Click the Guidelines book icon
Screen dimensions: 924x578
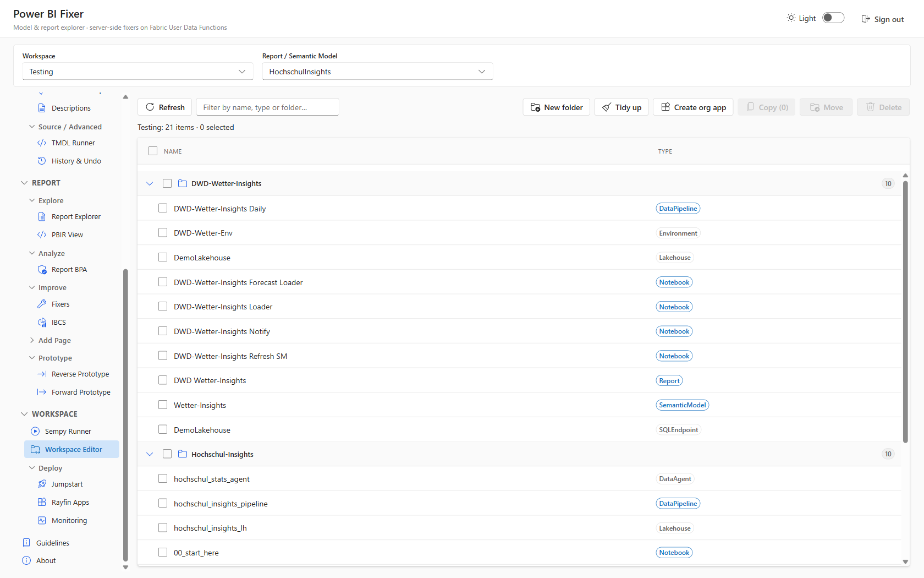[x=26, y=543]
